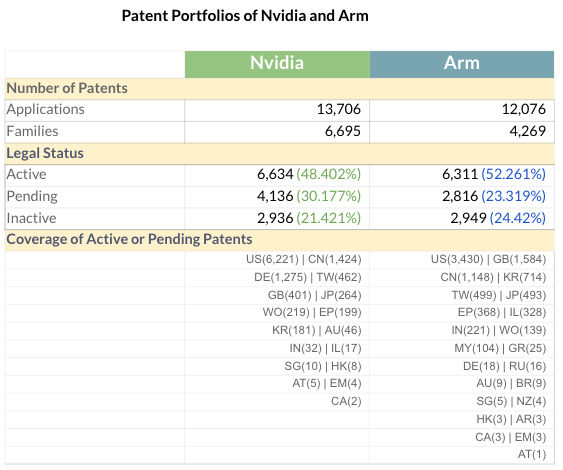
Task: Click the Nvidia column header
Action: pyautogui.click(x=277, y=64)
